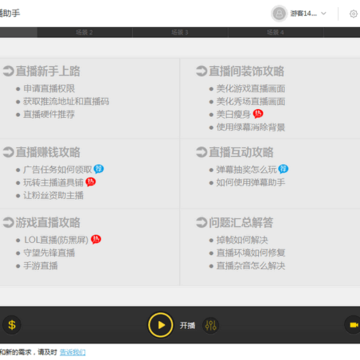
Task: Click the 告诉我们 link
Action: [x=73, y=352]
